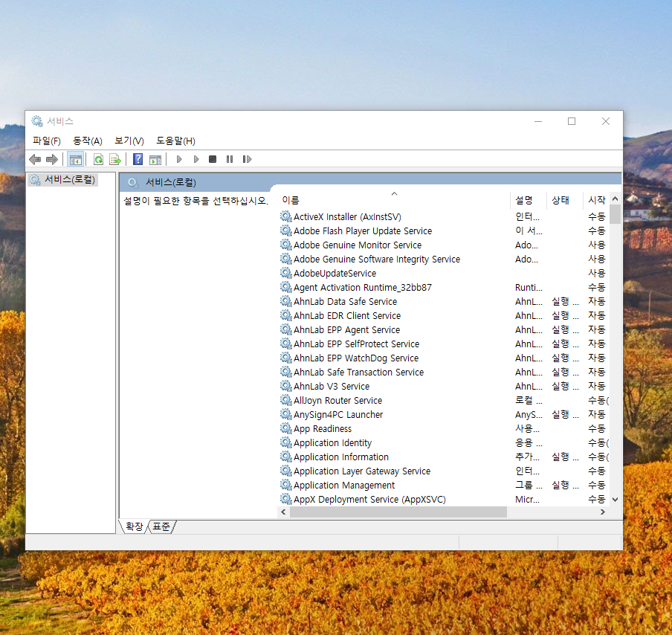Sort by the 시작 column header
Image resolution: width=672 pixels, height=635 pixels.
click(x=596, y=200)
